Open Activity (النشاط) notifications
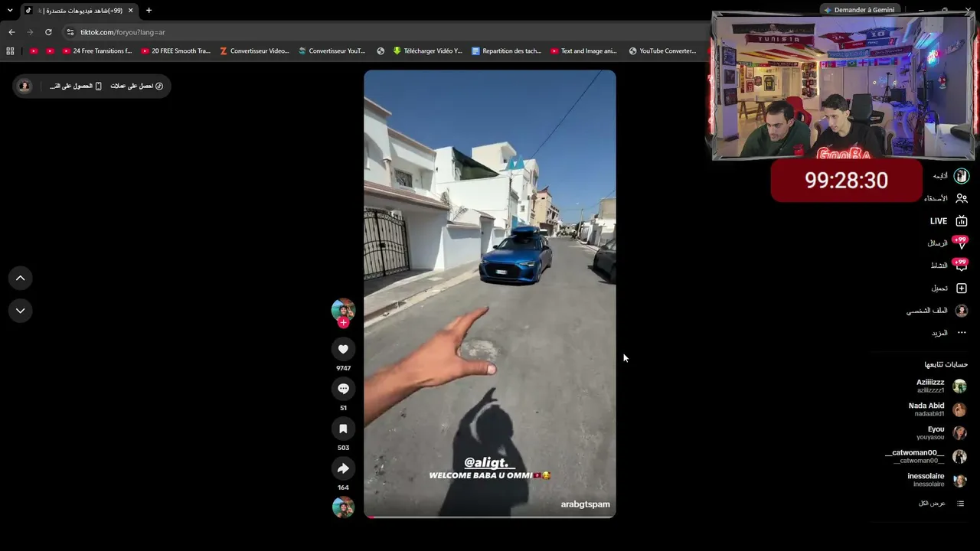The image size is (980, 551). [x=949, y=266]
